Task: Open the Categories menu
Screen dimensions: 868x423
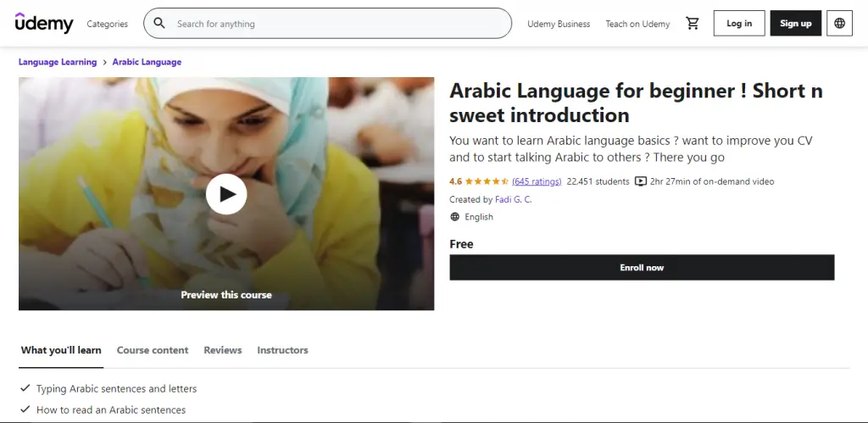Action: coord(108,24)
